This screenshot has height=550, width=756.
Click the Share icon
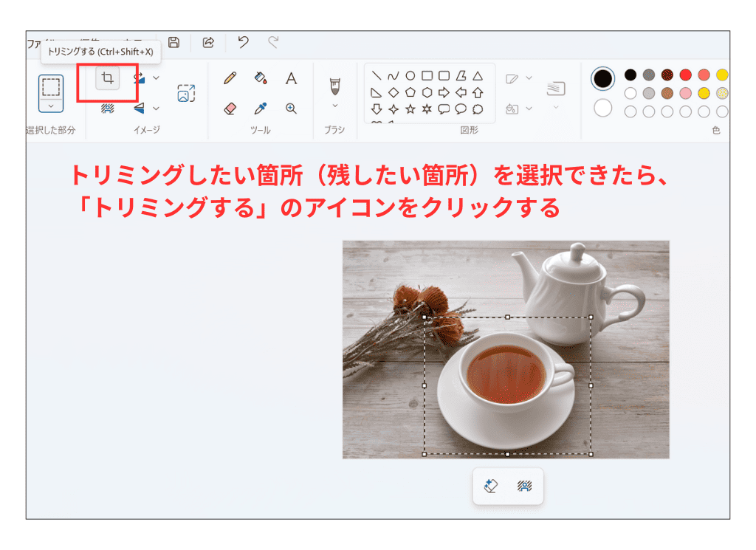[207, 42]
